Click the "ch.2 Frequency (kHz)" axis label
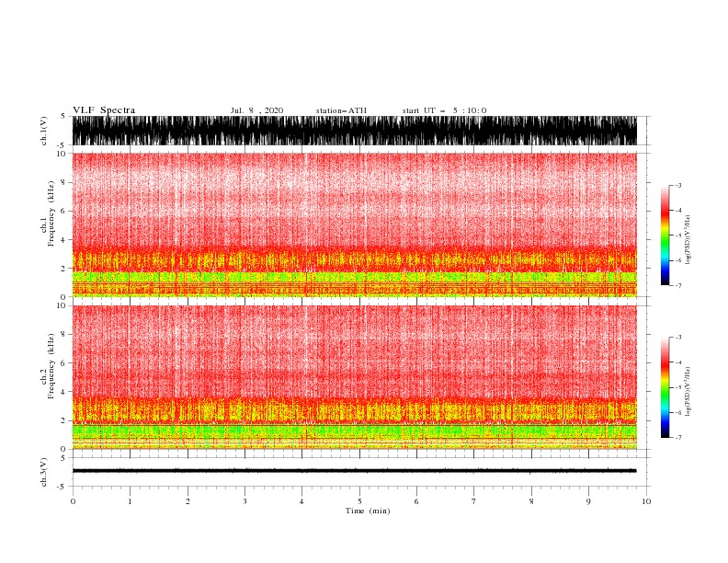The height and width of the screenshot is (563, 728). tap(48, 365)
